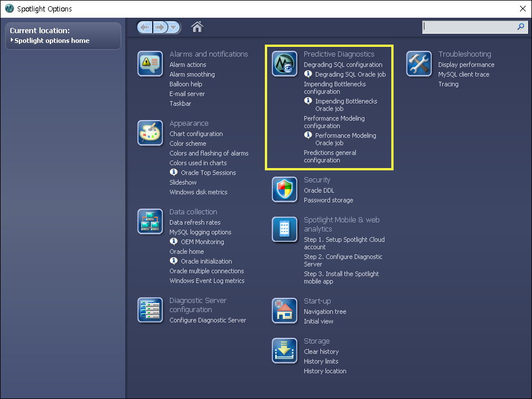Open the Data collection network icon
532x399 pixels.
pyautogui.click(x=150, y=221)
